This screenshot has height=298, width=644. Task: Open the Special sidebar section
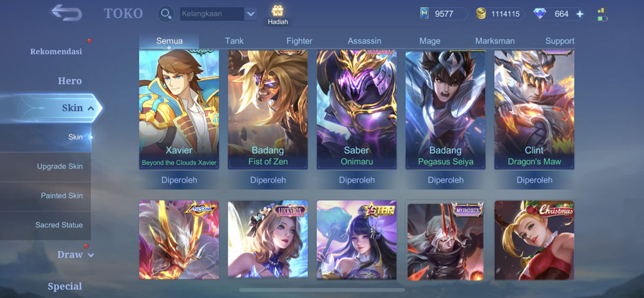point(65,286)
